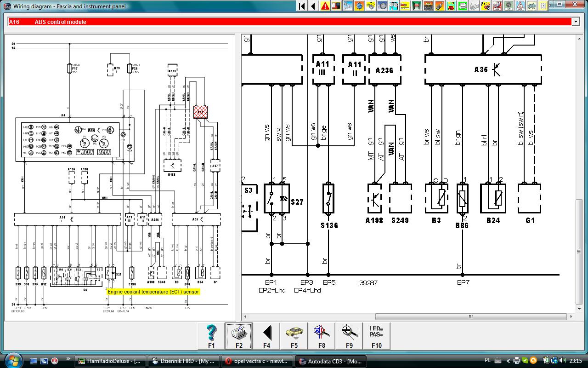Screen dimensions: 588x368
Task: Select the ABS triangle toolbar icon
Action: pyautogui.click(x=520, y=6)
